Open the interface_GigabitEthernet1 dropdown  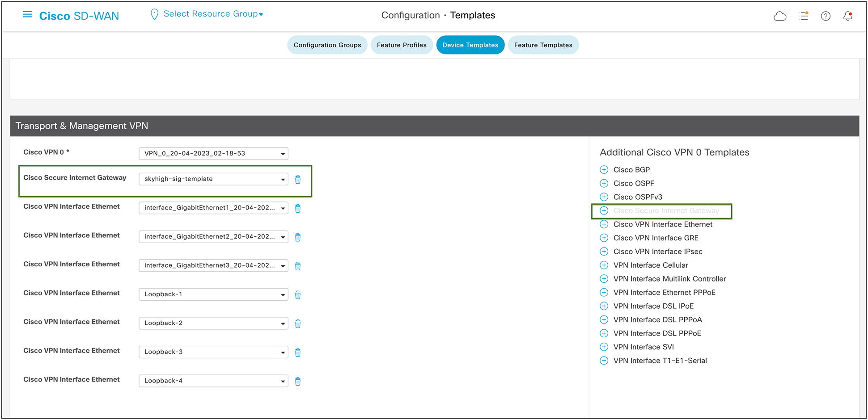[x=213, y=208]
